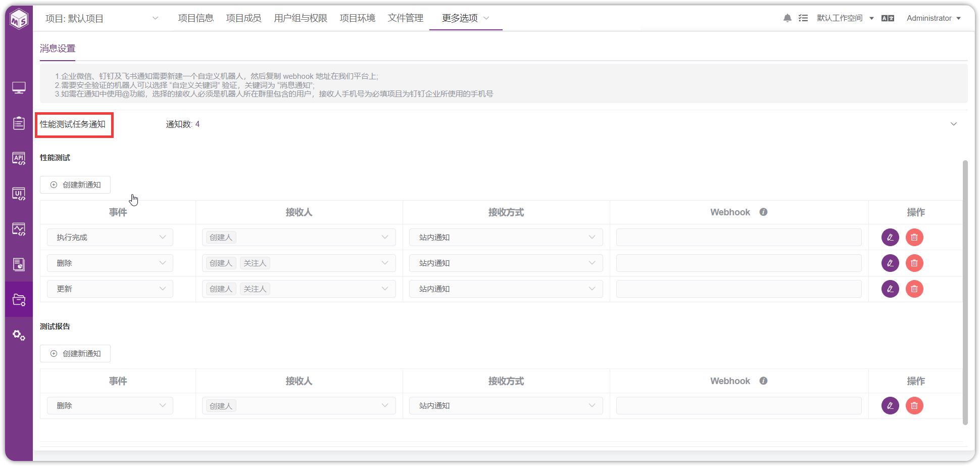Screen dimensions: 980x466
Task: Open recipients dropdown in 性能测试 删除 row
Action: click(299, 263)
